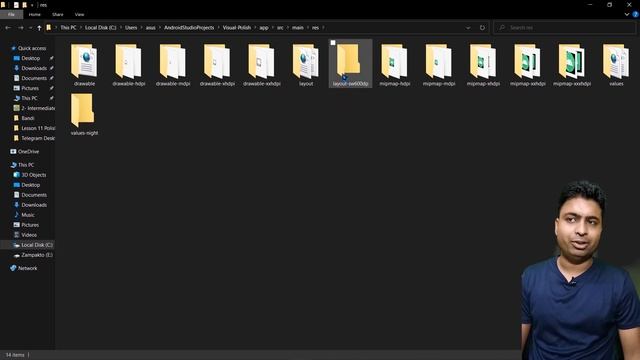Open pinned Desktop under Quick access

pyautogui.click(x=31, y=58)
